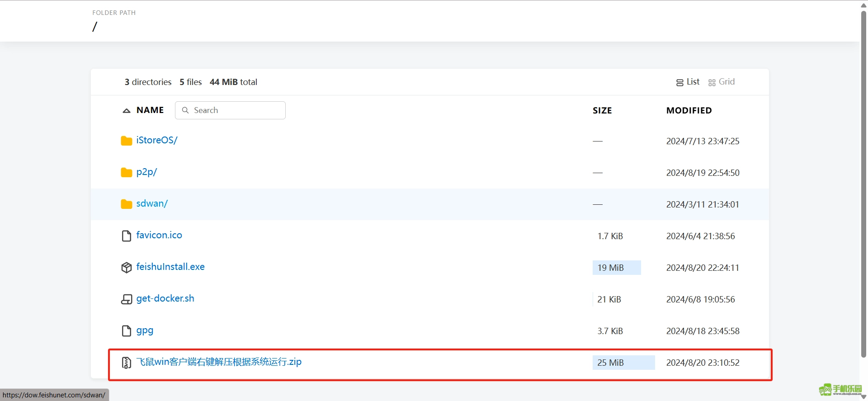
Task: Sort listing by SIZE column
Action: 602,111
